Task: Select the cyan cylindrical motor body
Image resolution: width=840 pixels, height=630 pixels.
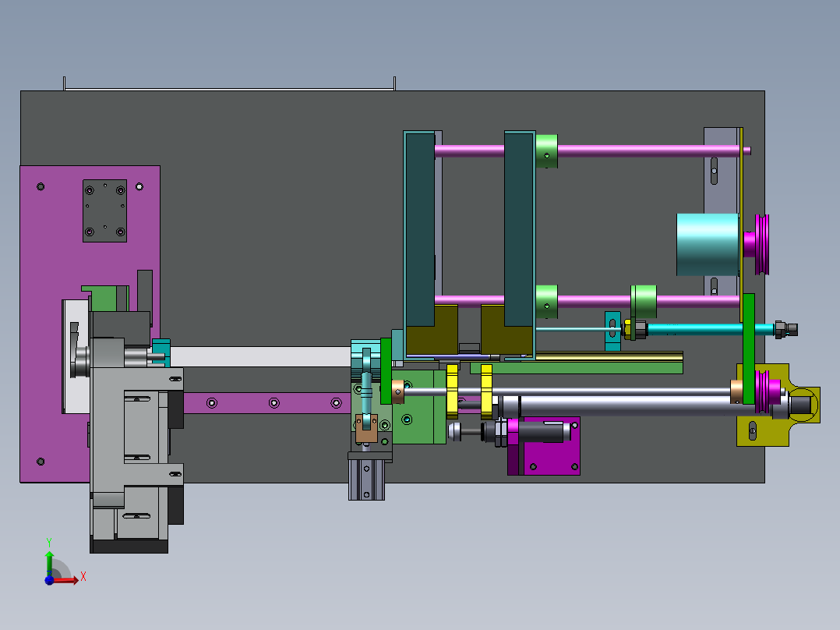Action: point(708,245)
